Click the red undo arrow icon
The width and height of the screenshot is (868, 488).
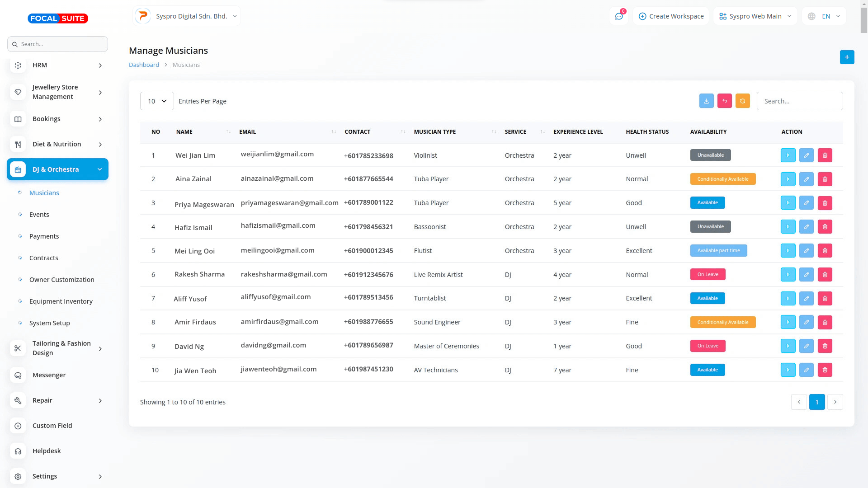point(724,101)
